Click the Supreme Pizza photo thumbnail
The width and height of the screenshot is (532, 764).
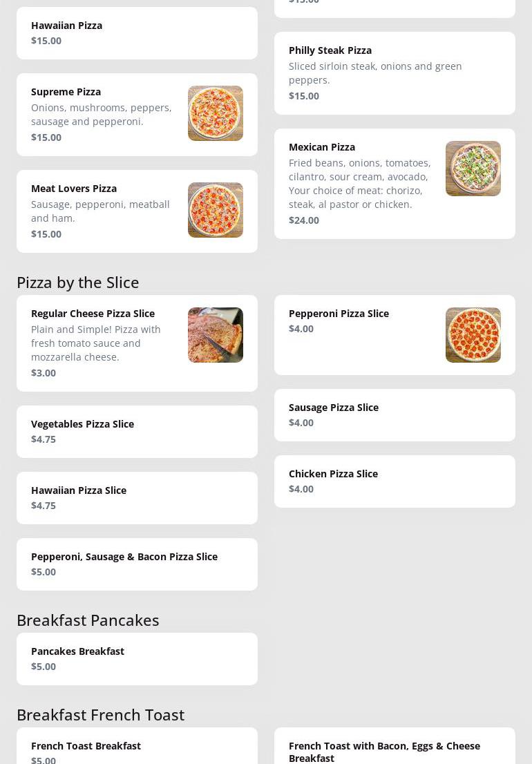(215, 113)
